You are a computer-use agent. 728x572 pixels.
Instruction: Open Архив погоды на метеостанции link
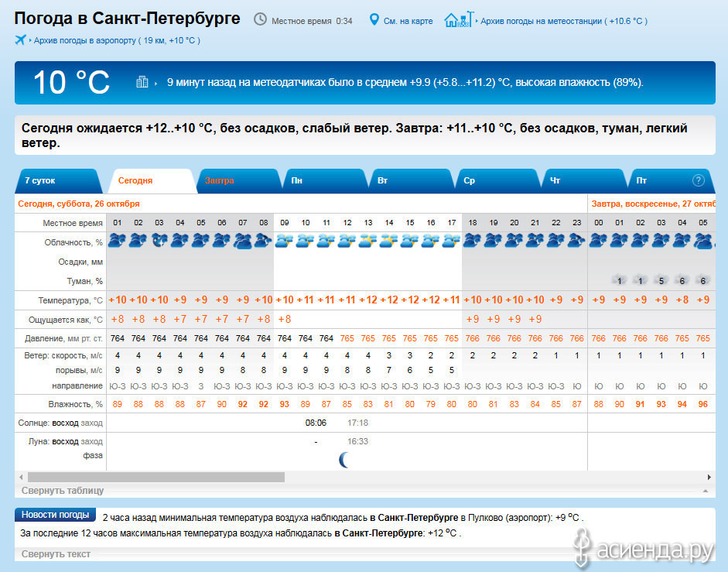click(564, 21)
